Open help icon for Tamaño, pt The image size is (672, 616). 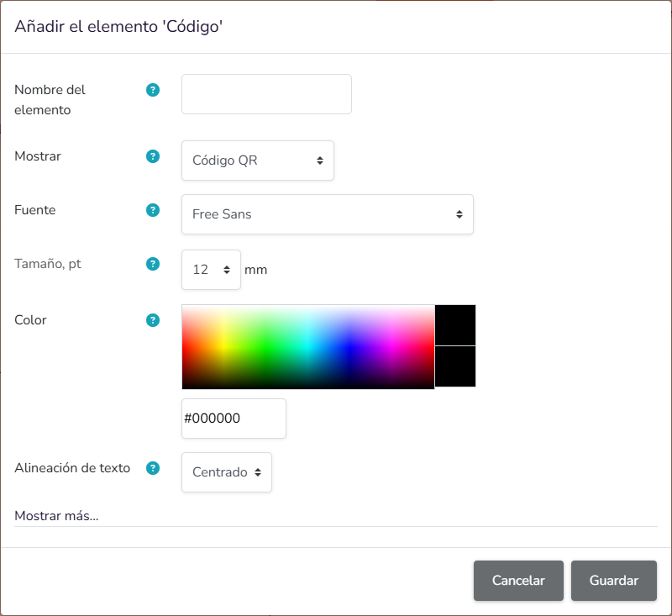pos(153,264)
